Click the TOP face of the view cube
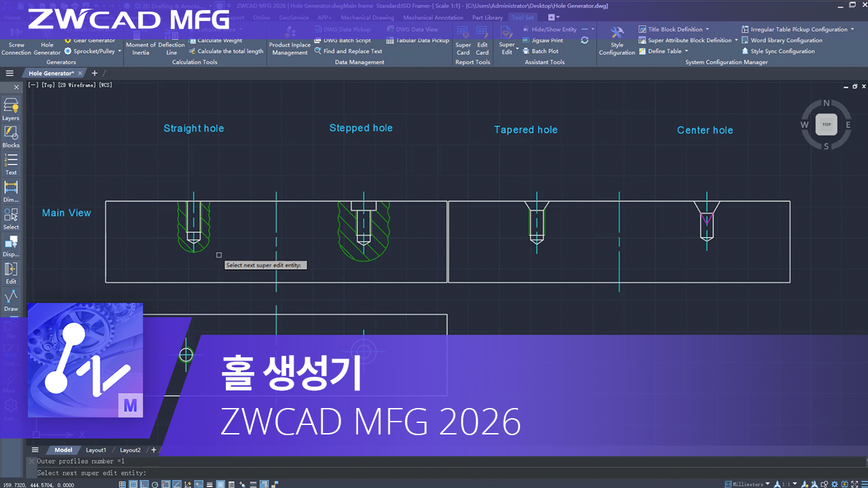The image size is (868, 488). coord(826,125)
